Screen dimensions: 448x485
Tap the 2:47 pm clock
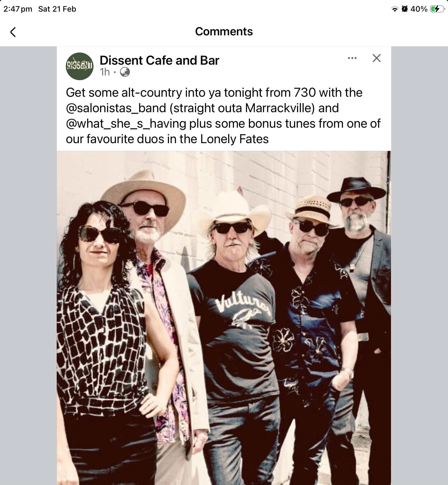coord(18,9)
